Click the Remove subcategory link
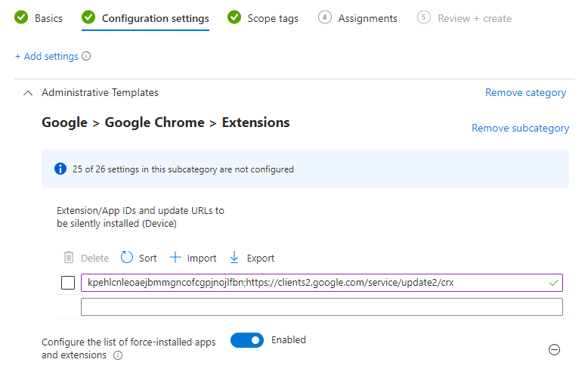The height and width of the screenshot is (378, 588). pos(520,129)
